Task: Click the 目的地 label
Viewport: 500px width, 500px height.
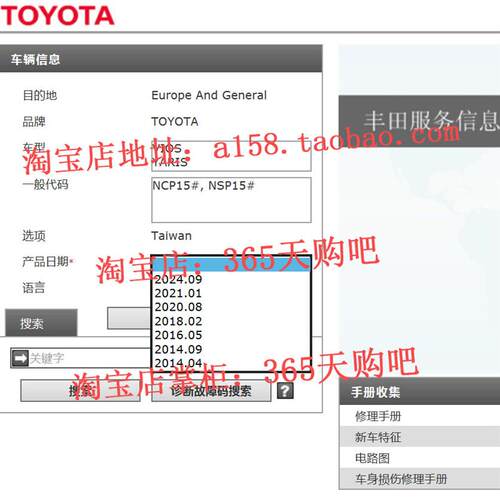Action: point(39,95)
